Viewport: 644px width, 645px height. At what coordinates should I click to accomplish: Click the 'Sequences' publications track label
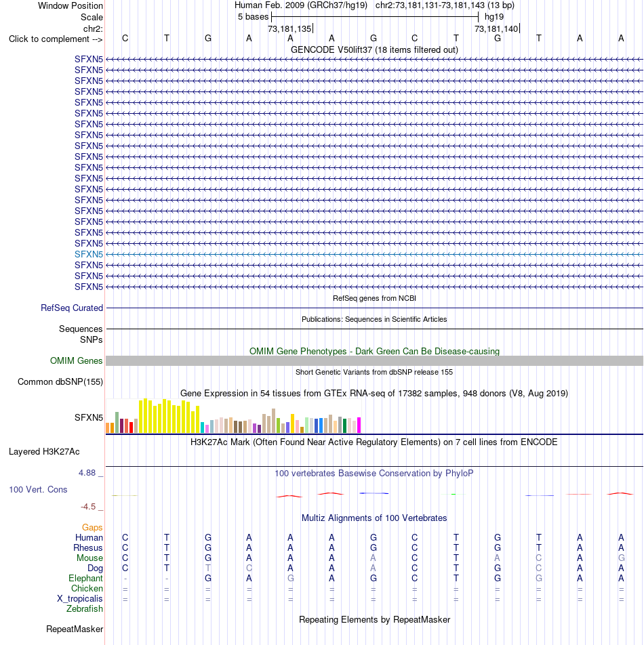[81, 329]
